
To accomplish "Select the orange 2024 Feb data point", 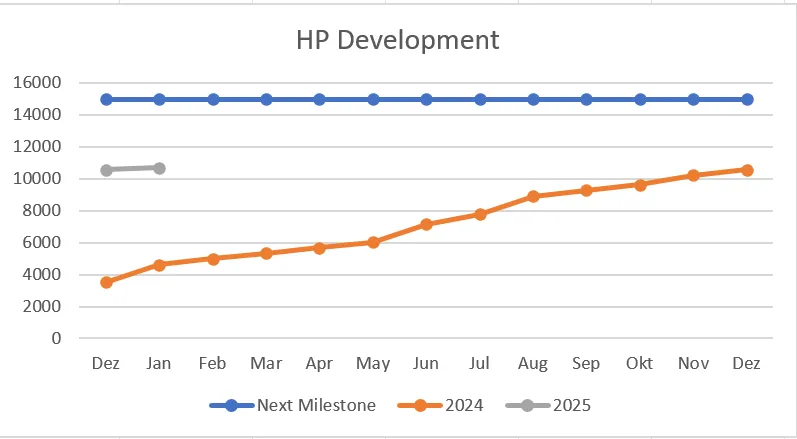I will pos(213,259).
